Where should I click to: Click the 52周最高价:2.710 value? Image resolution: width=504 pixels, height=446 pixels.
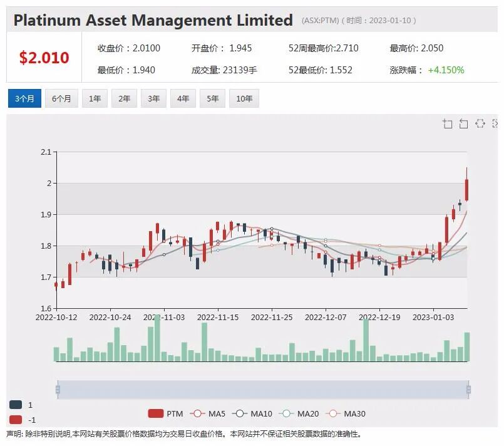(x=323, y=48)
